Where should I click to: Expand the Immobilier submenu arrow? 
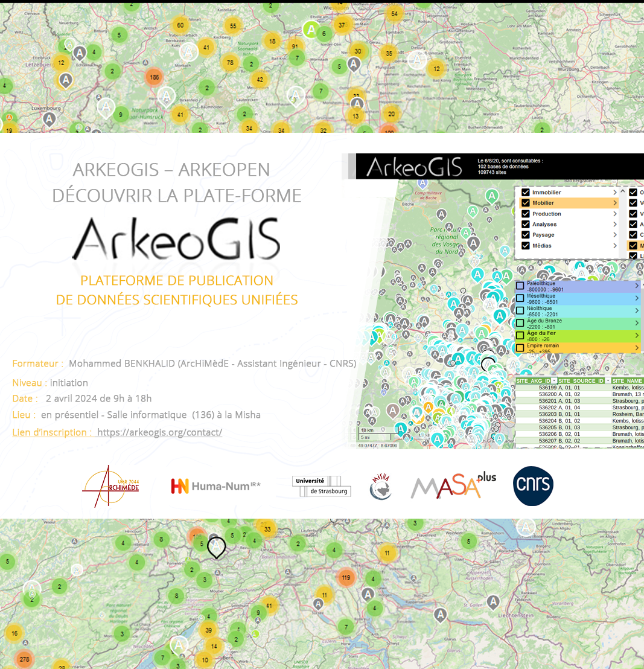615,193
